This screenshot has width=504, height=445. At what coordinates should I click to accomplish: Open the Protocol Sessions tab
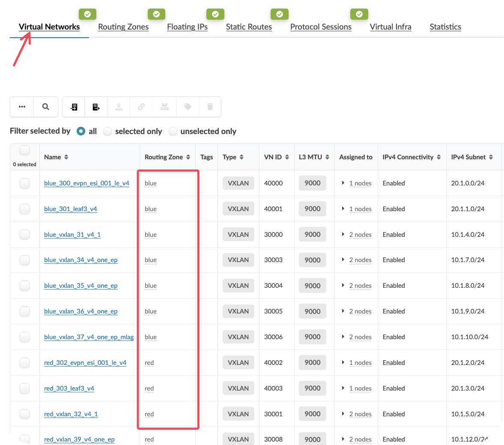pyautogui.click(x=321, y=27)
